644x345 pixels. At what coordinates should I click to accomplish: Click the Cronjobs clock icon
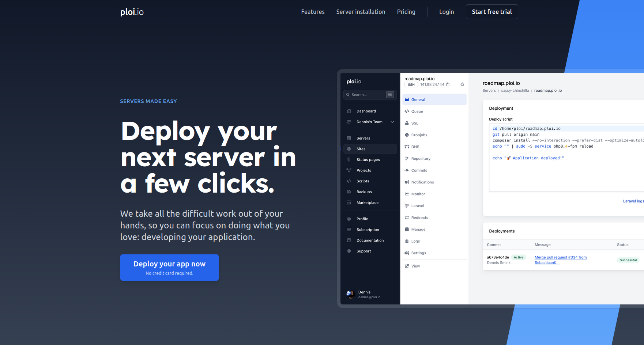[x=407, y=135]
